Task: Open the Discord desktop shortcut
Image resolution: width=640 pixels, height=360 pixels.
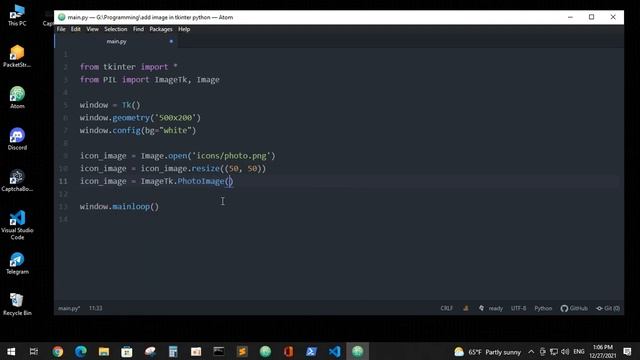Action: 17,139
